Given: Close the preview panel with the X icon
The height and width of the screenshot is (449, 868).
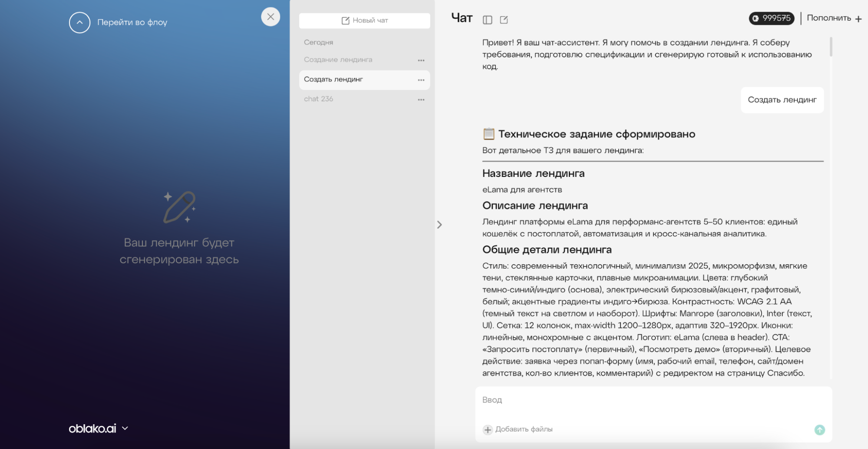Looking at the screenshot, I should pyautogui.click(x=271, y=17).
